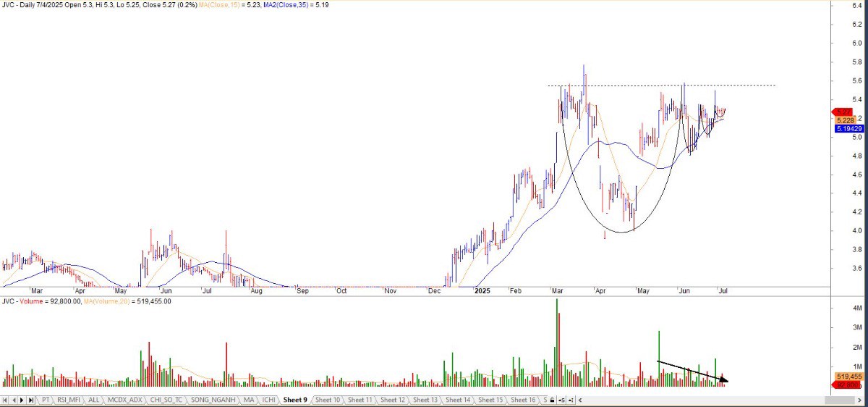Switch to the RSI_MFI sheet tab
The height and width of the screenshot is (407, 868).
coord(69,400)
